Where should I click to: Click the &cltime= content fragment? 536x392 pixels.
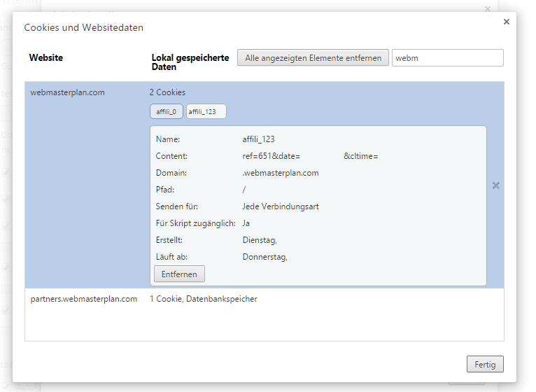pos(360,156)
